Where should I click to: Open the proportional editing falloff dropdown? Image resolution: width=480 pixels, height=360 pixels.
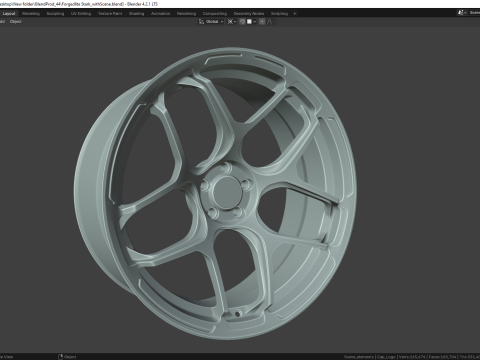271,22
